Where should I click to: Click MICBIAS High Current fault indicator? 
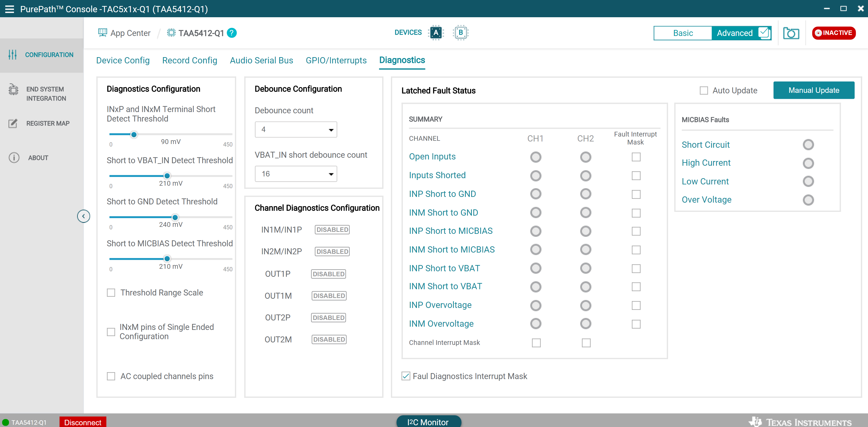click(808, 163)
